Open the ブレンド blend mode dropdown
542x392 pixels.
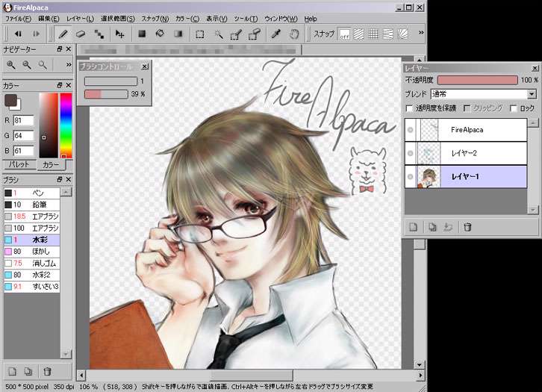pyautogui.click(x=532, y=94)
